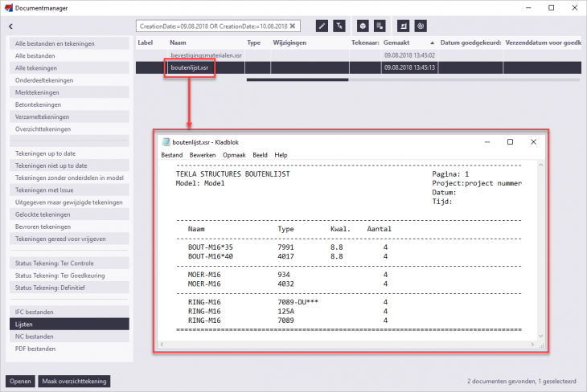Click the square corner-arrow icon in toolbar

tap(403, 26)
